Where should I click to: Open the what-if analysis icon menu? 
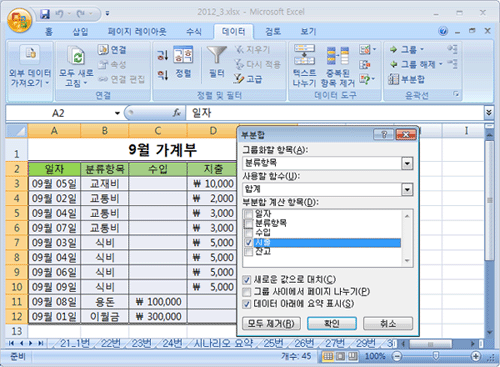[368, 79]
